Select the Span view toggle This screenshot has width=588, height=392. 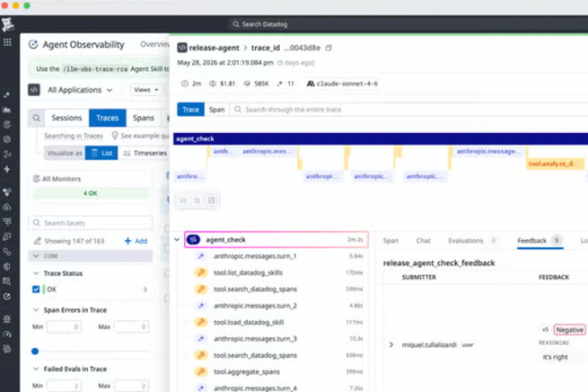coord(217,110)
